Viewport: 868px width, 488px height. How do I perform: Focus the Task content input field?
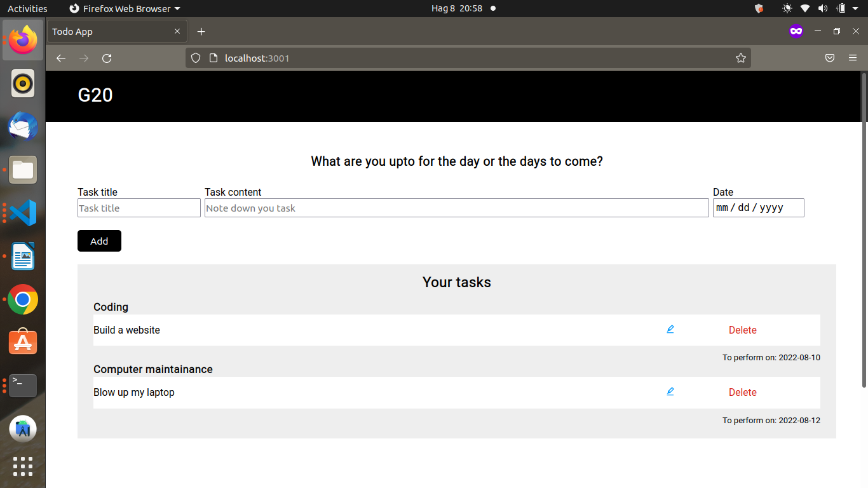tap(457, 208)
